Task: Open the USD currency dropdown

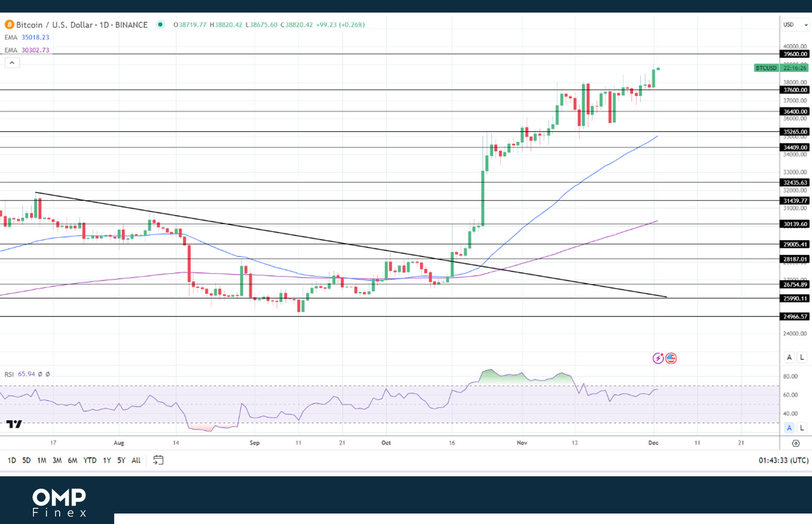Action: click(x=796, y=25)
